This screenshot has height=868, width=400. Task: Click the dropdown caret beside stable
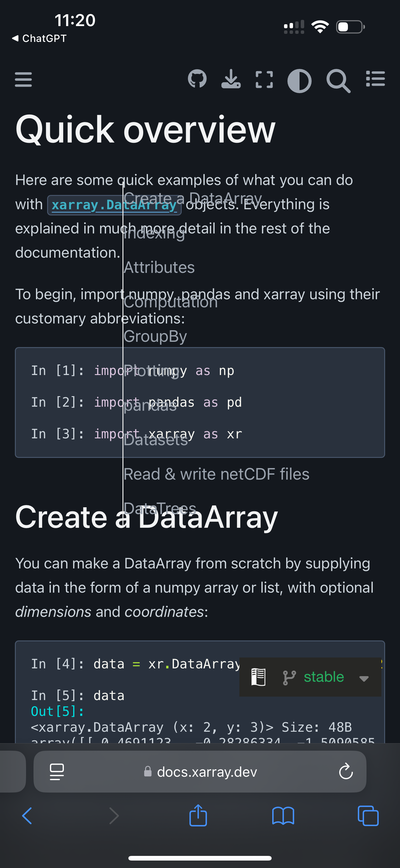pyautogui.click(x=364, y=678)
